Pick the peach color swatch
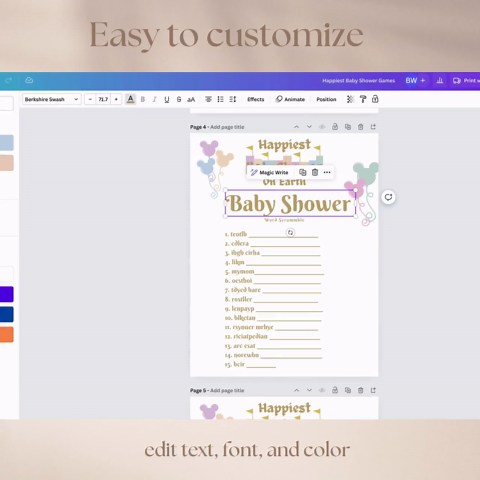The height and width of the screenshot is (480, 480). (x=7, y=163)
